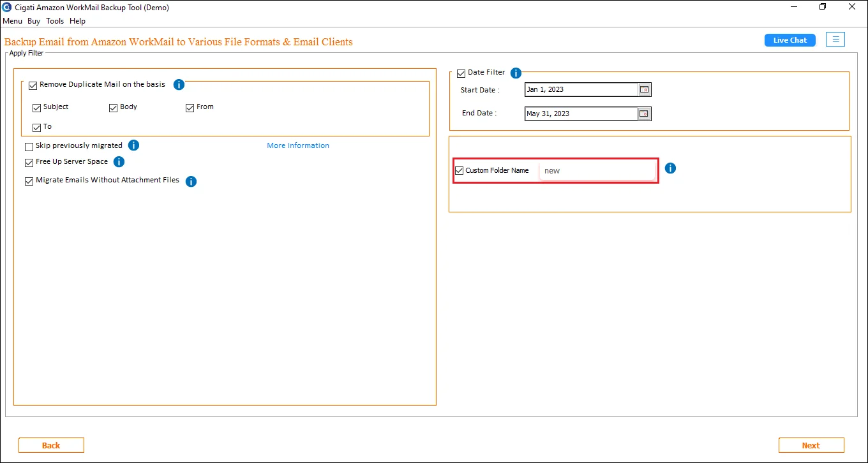Open calendar picker for End Date
The width and height of the screenshot is (868, 463).
[x=645, y=114]
